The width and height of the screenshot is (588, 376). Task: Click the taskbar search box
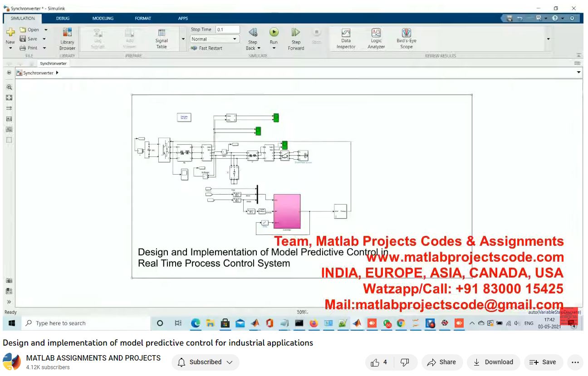pyautogui.click(x=86, y=323)
